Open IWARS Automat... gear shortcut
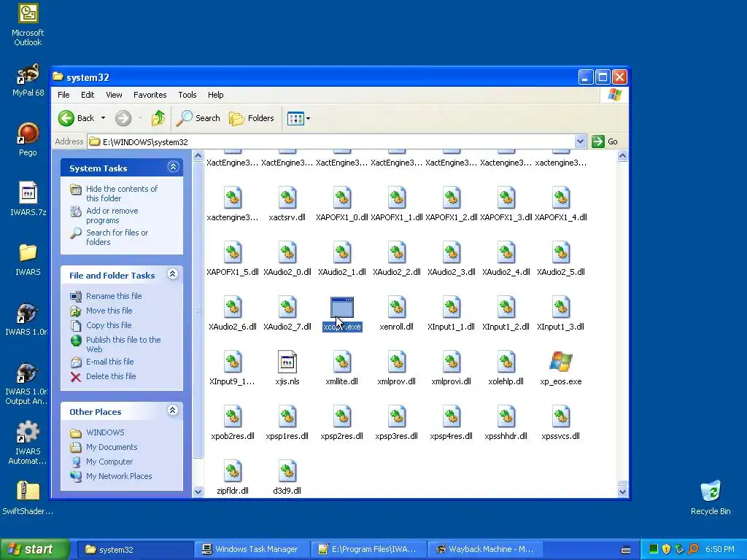 pyautogui.click(x=28, y=432)
